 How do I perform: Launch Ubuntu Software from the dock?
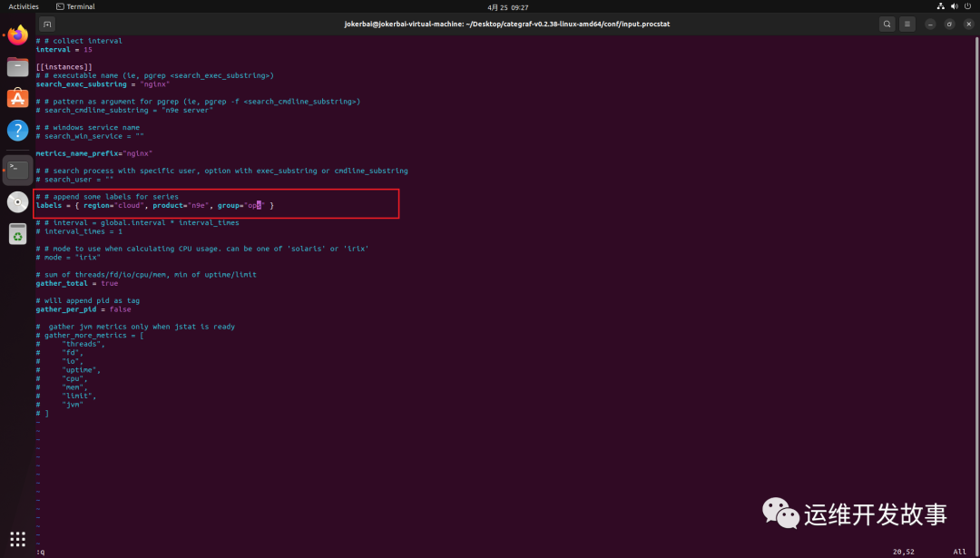(x=17, y=98)
